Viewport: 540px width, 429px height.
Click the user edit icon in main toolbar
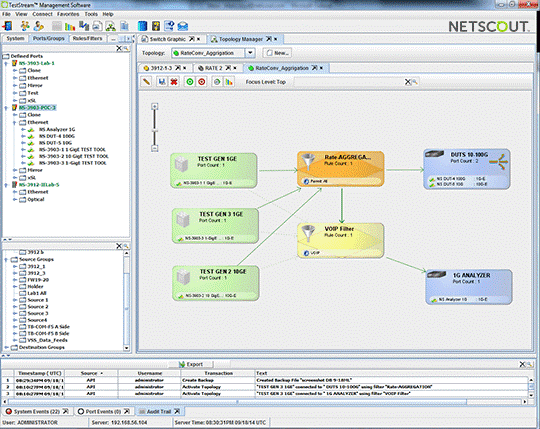(x=39, y=26)
